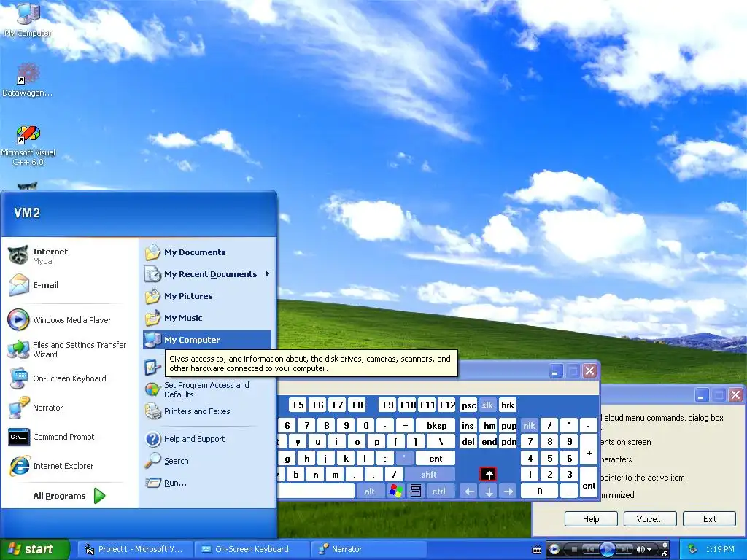Select Microsoft Visual C++ 6.0 desktop shortcut
This screenshot has height=560, width=747.
28,145
